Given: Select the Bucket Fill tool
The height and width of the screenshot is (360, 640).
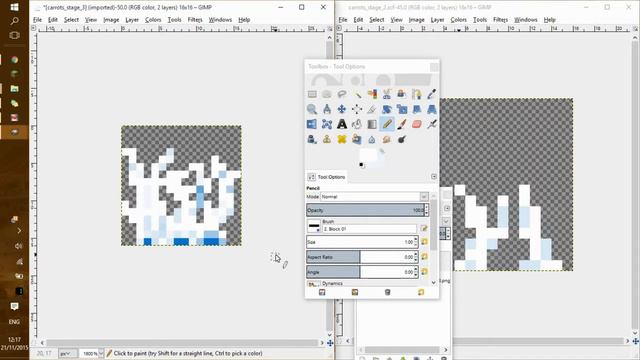Looking at the screenshot, I should [x=357, y=124].
